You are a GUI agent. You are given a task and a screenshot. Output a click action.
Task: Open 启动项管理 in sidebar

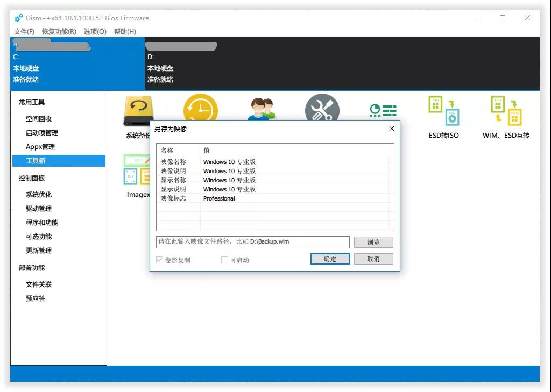tap(42, 133)
